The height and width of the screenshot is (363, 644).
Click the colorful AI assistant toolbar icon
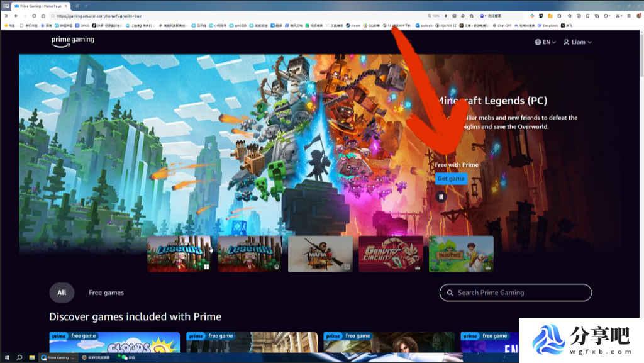pos(532,16)
